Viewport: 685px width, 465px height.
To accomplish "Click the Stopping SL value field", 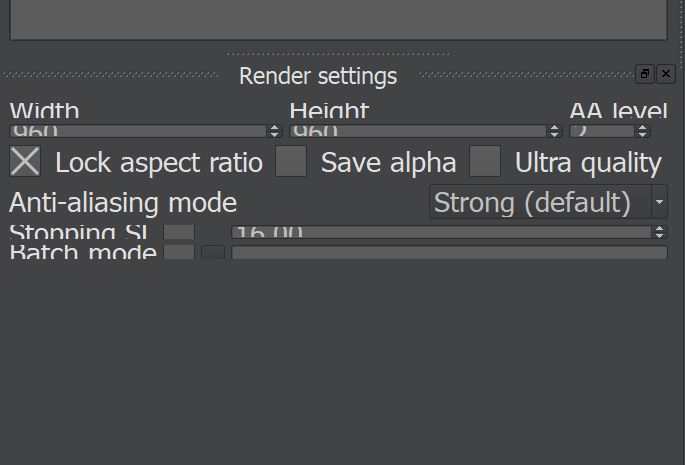I will tap(440, 232).
